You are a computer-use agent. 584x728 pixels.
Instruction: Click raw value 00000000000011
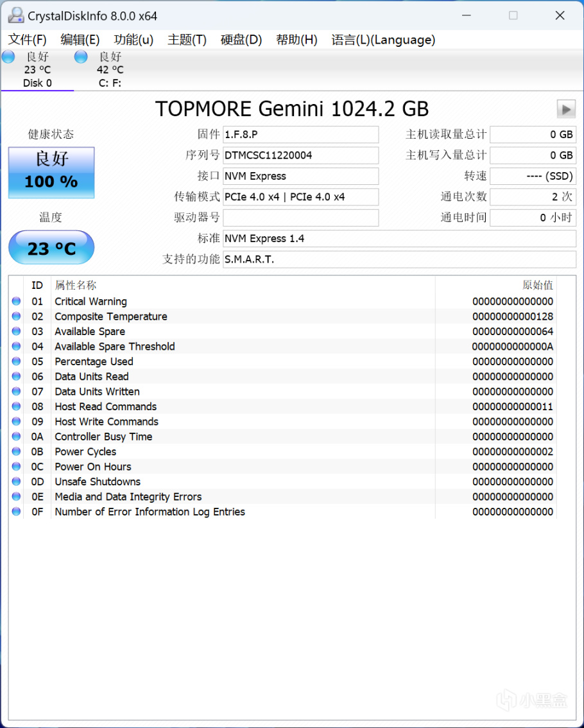point(513,406)
